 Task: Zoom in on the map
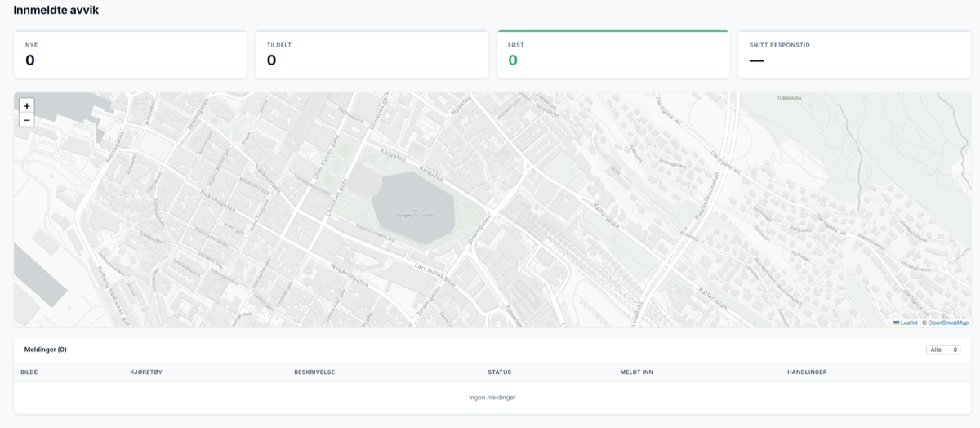(27, 105)
